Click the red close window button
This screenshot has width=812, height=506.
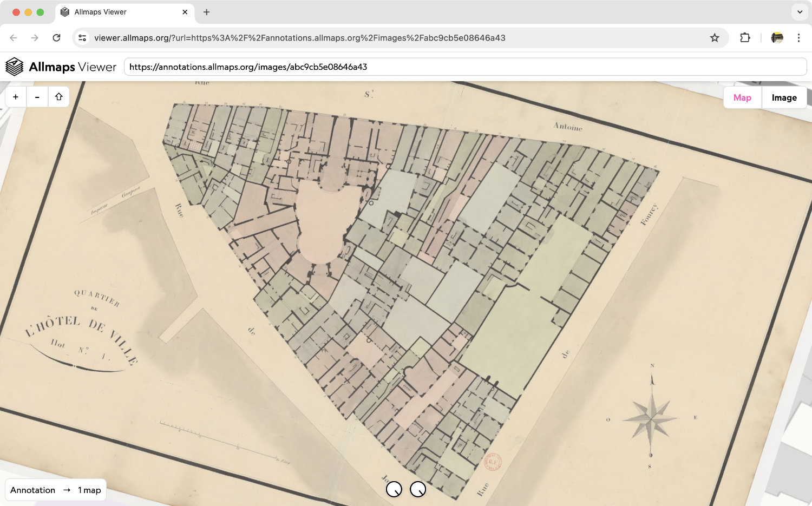coord(16,12)
